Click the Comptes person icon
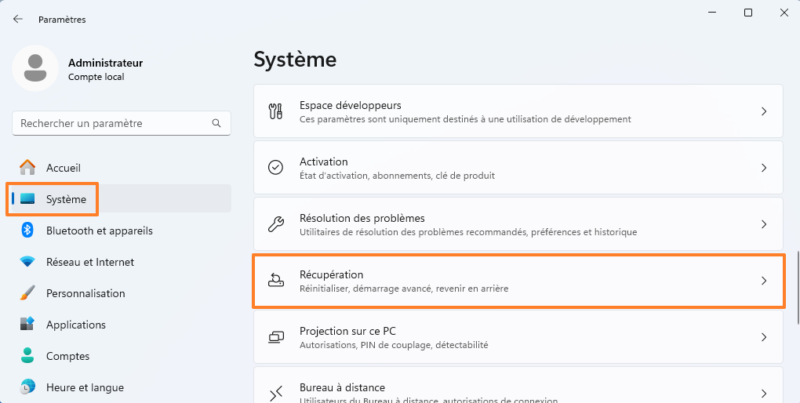800x403 pixels. point(28,356)
